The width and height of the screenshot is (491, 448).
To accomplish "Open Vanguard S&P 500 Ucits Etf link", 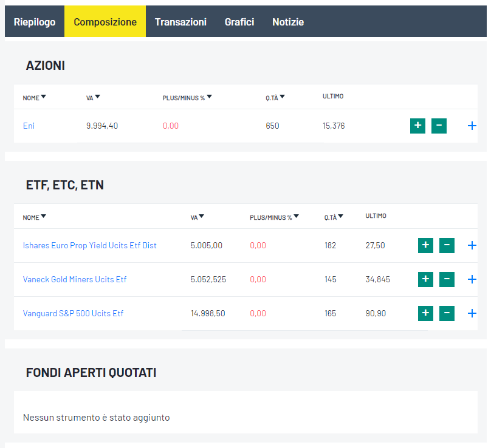I will (x=73, y=313).
